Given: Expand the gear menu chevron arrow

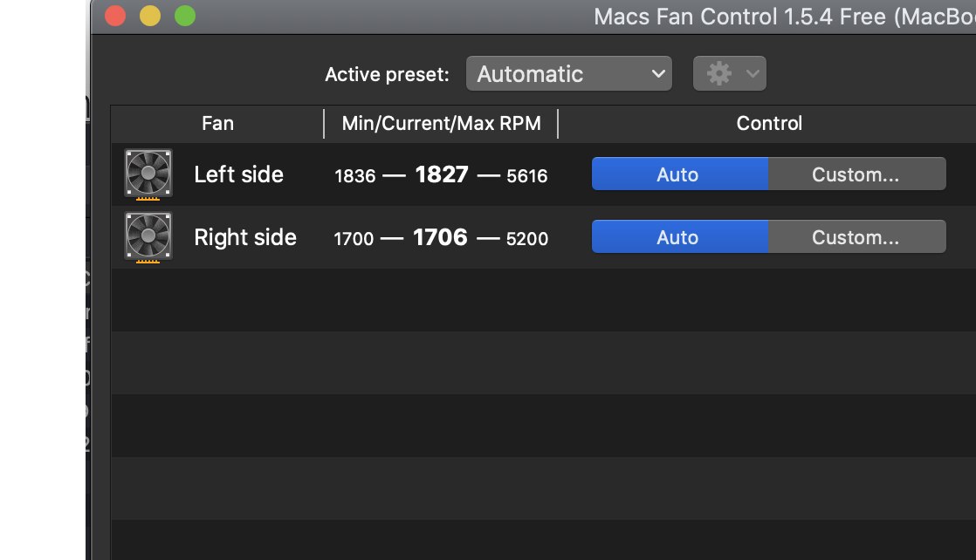Looking at the screenshot, I should (753, 73).
